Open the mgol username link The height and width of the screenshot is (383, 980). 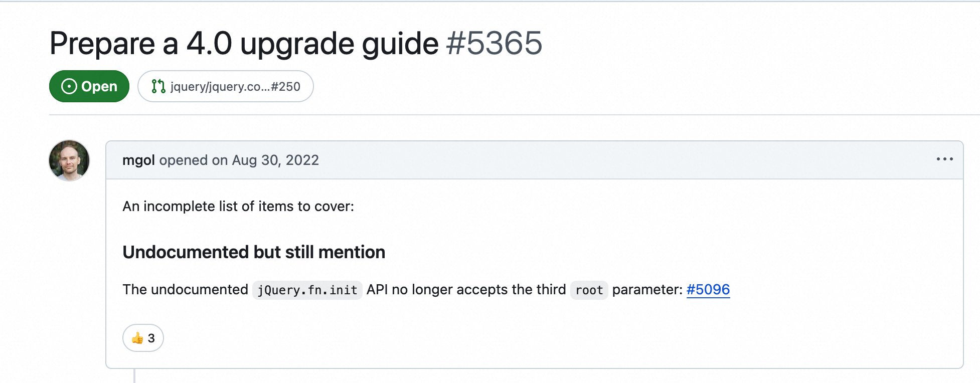(138, 160)
